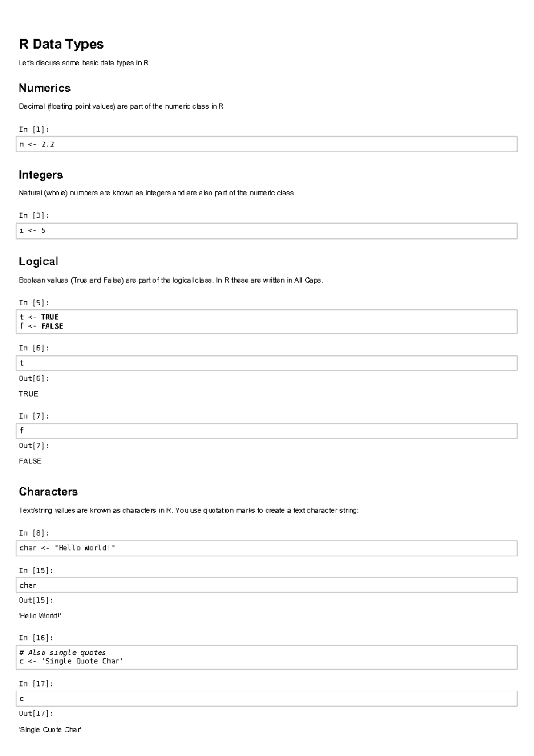Screen dimensions: 534x756
Task: Click the TRUE output under Out[6]
Action: tap(28, 394)
